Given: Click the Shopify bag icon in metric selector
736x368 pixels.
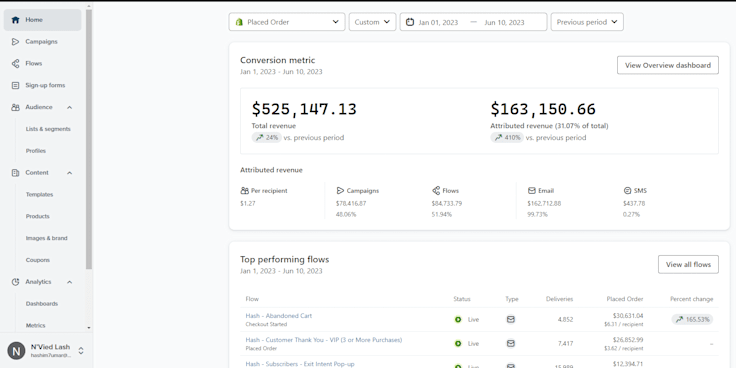Looking at the screenshot, I should 239,22.
